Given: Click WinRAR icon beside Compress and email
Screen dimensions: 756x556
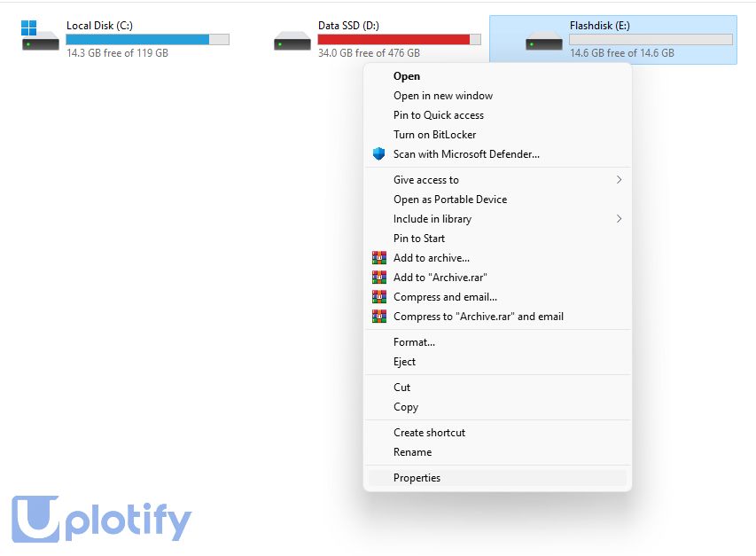Looking at the screenshot, I should tap(379, 297).
